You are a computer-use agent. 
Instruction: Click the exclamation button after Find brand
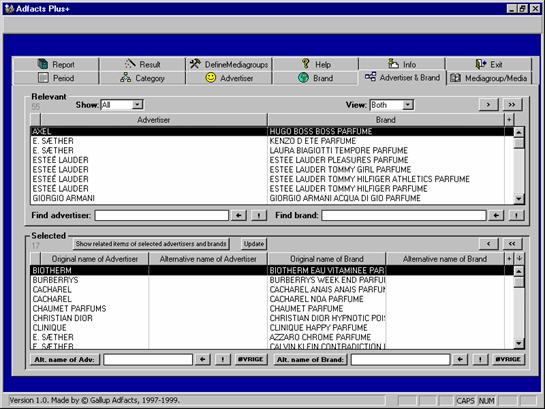pos(516,215)
